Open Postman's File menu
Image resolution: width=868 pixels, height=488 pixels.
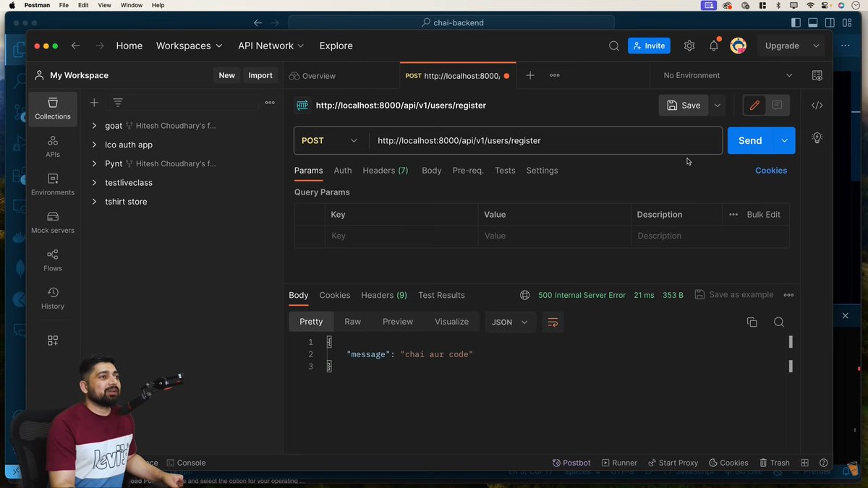64,5
